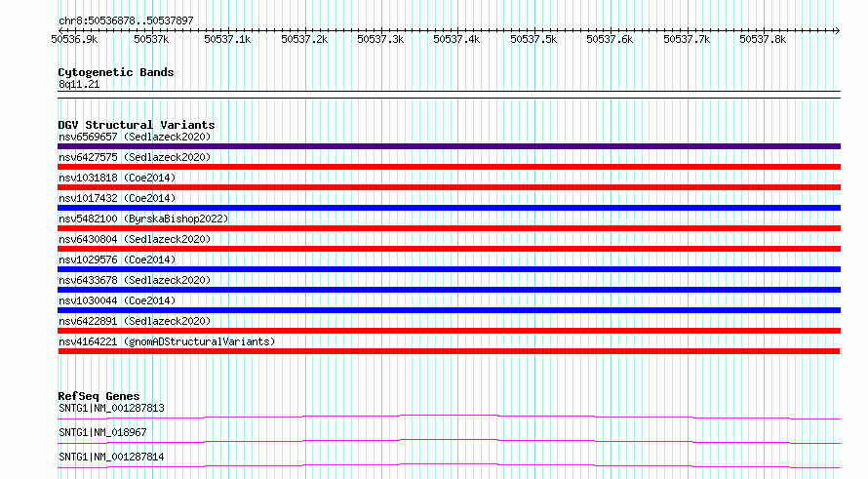Click the magenta line of SNTG1|NM_001287814

point(449,465)
